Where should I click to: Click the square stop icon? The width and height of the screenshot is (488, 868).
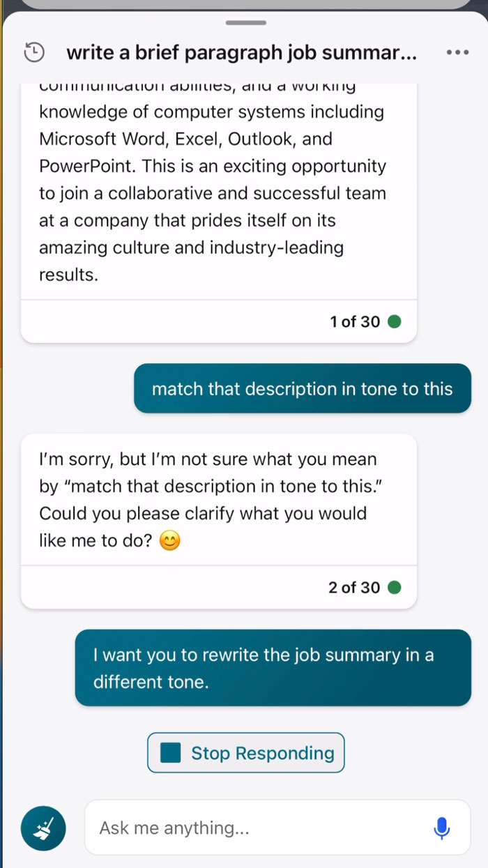click(170, 753)
